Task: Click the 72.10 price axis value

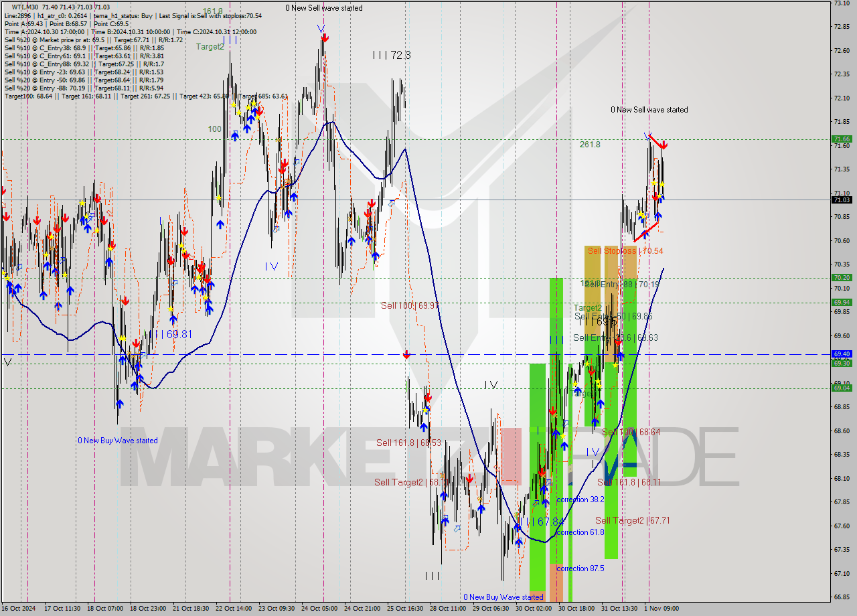Action: coord(842,98)
